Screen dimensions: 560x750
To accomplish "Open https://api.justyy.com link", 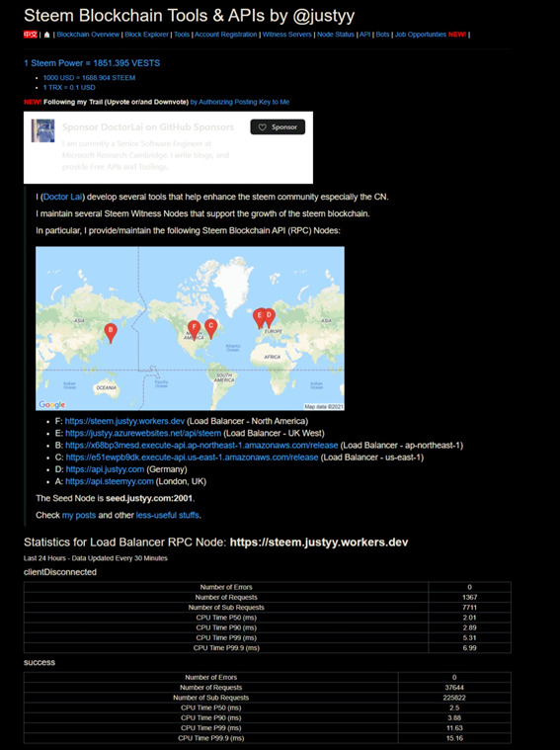I will tap(105, 469).
